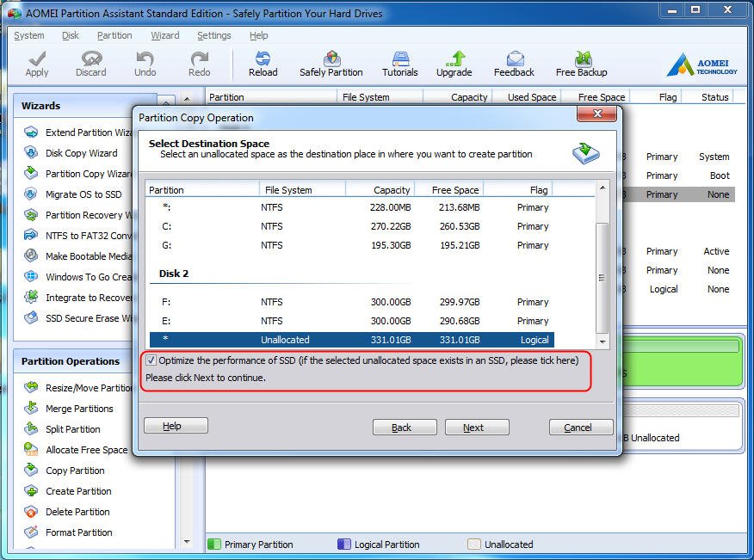The image size is (754, 560).
Task: Select Copy Partition operation
Action: [65, 471]
